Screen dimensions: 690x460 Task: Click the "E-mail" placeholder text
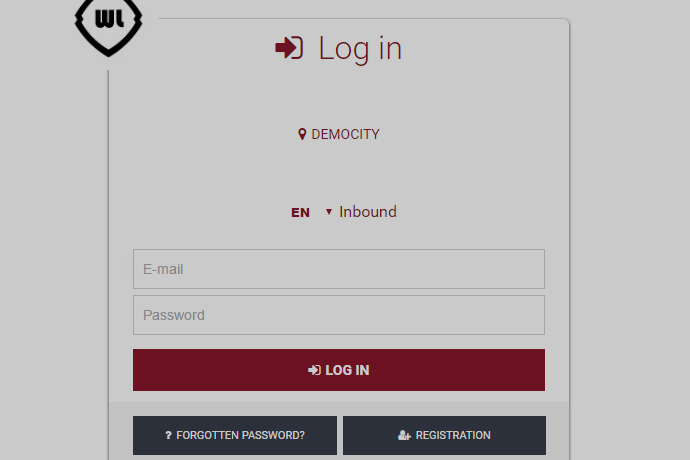click(x=163, y=269)
